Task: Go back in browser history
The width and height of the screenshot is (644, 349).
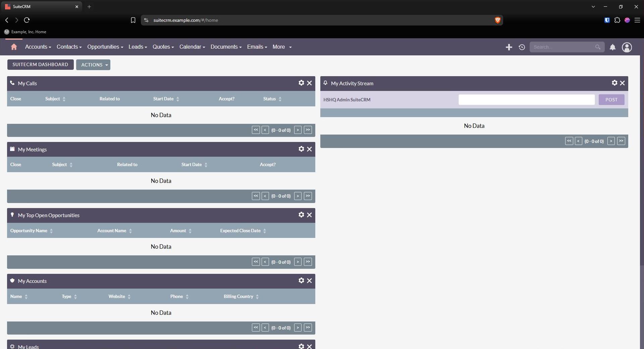Action: (x=7, y=20)
